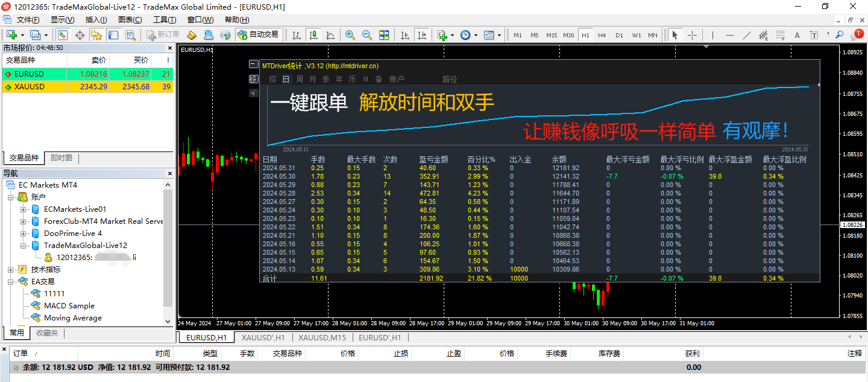Screen dimensions: 868x382
Task: Switch chart to candlestick style
Action: click(x=313, y=35)
